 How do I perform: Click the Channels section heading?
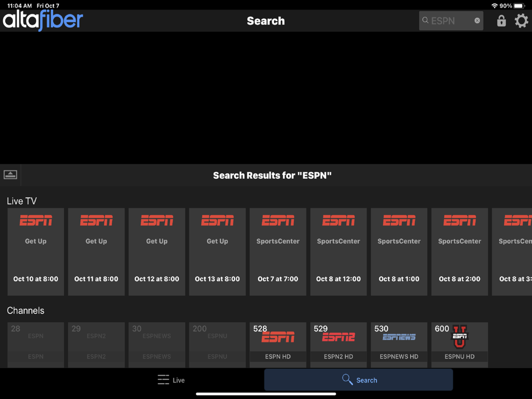tap(26, 311)
